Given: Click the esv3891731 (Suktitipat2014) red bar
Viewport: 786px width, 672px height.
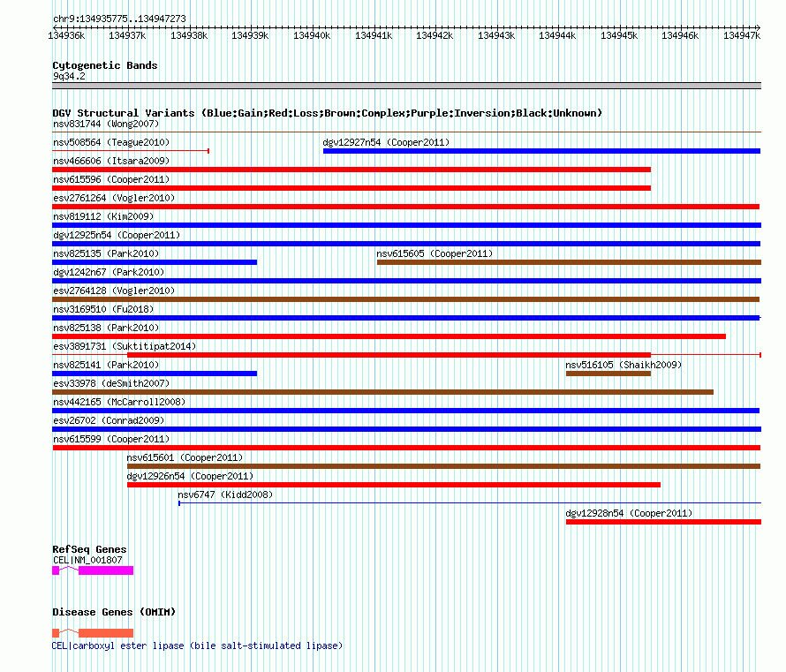Looking at the screenshot, I should click(x=389, y=355).
